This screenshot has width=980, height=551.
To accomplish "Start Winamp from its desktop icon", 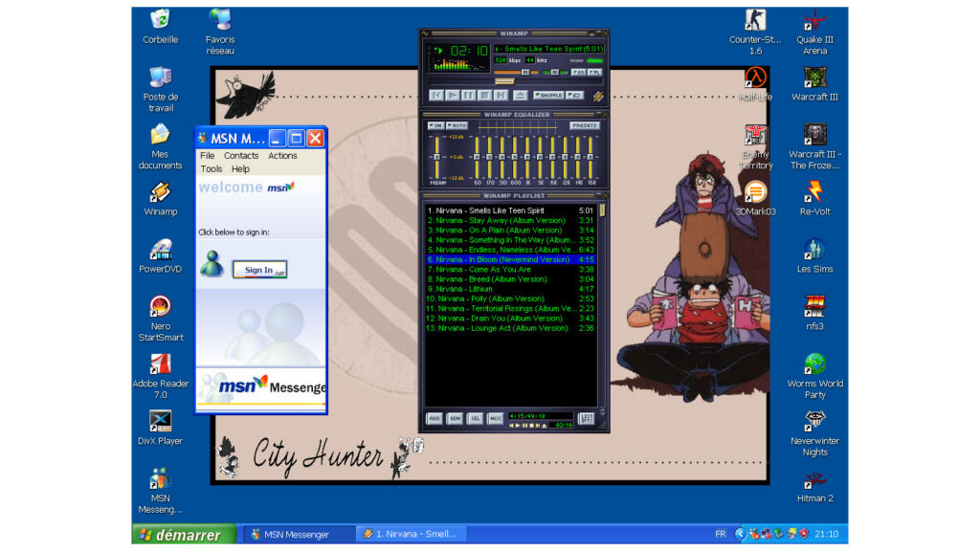I will 159,193.
